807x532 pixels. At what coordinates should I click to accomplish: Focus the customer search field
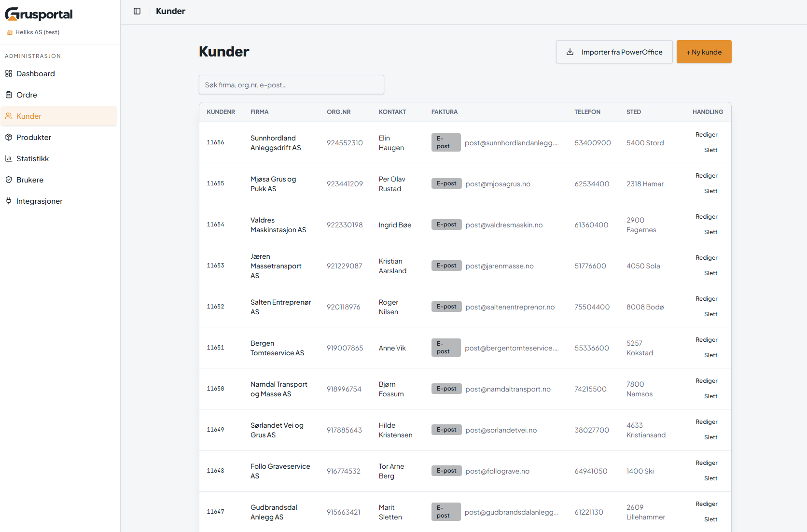point(292,84)
